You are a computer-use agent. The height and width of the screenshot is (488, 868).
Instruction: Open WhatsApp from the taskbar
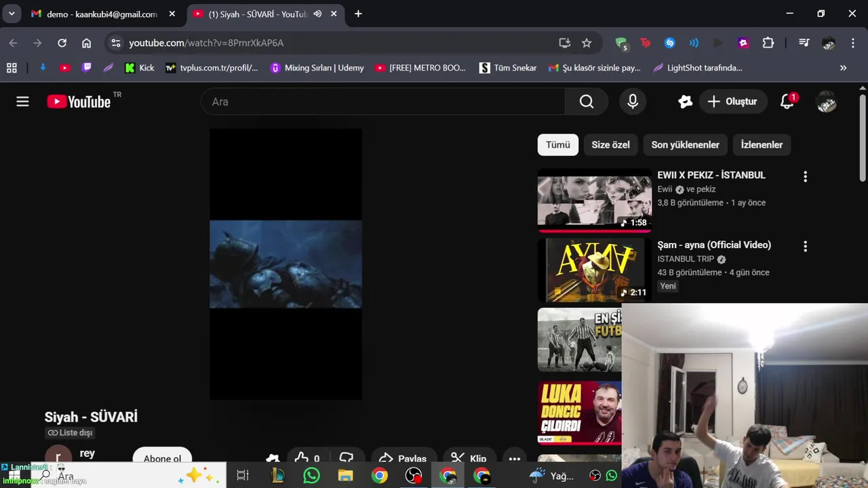pyautogui.click(x=311, y=476)
